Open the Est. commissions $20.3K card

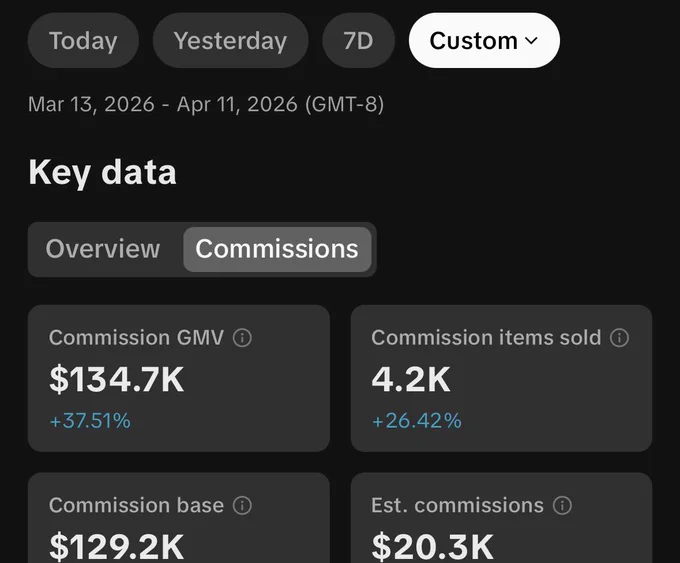click(x=501, y=518)
